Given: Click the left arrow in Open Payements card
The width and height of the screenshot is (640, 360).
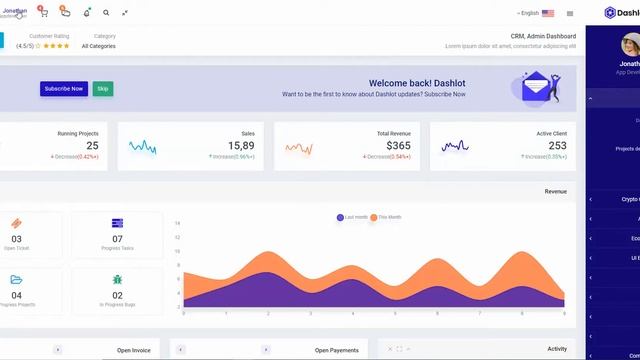Looking at the screenshot, I should 180,350.
